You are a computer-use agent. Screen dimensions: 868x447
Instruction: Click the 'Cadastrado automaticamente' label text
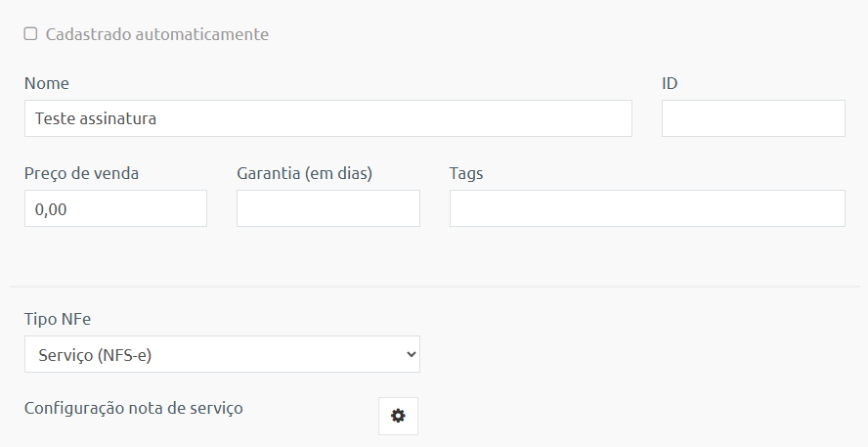click(x=157, y=34)
